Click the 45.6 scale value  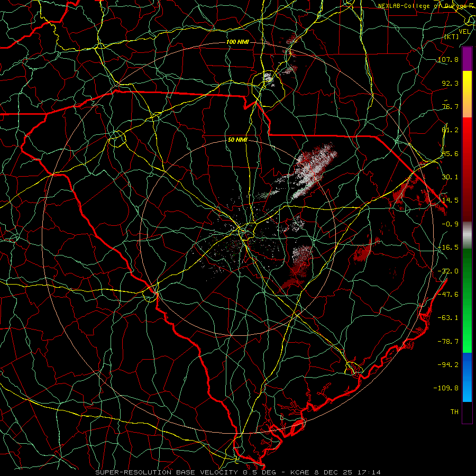(450, 153)
